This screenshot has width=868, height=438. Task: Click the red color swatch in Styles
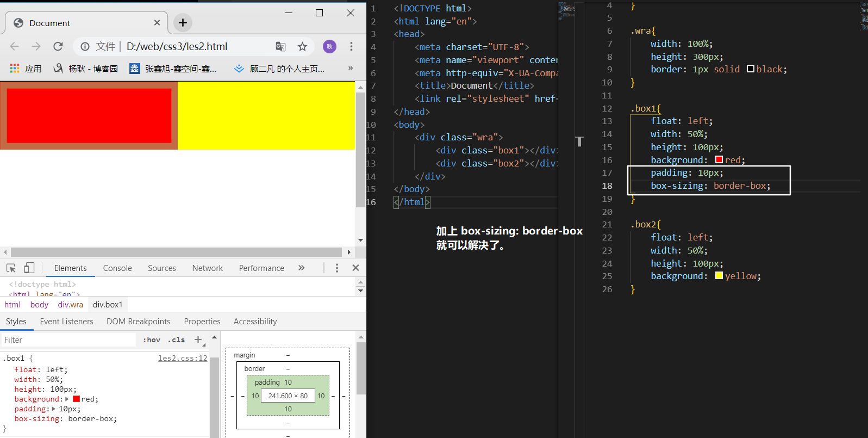point(76,399)
